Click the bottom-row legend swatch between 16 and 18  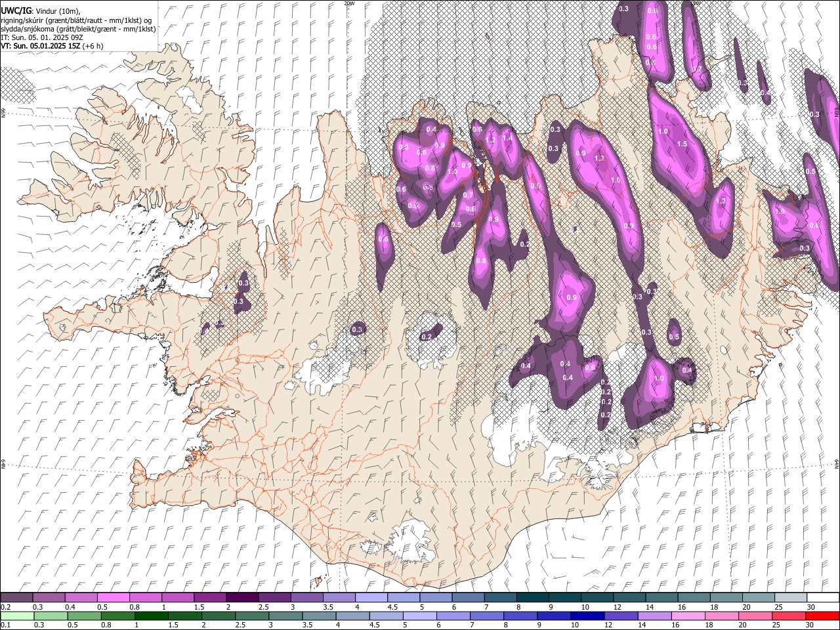tap(688, 616)
